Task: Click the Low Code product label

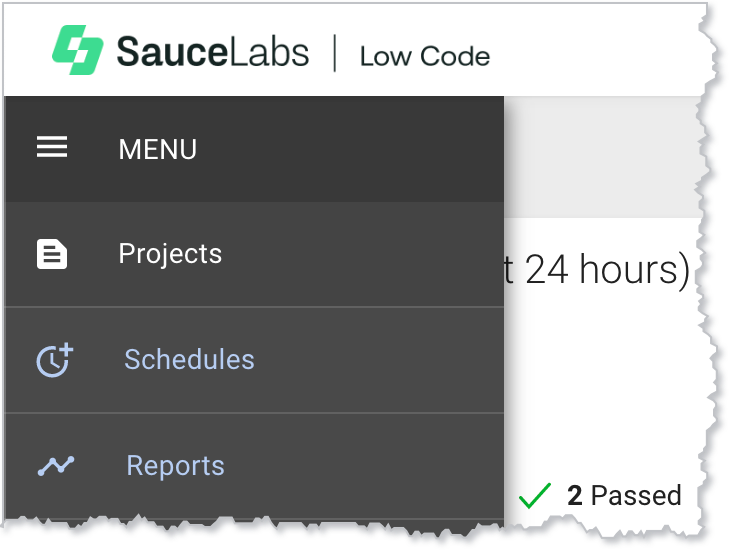Action: (x=425, y=56)
